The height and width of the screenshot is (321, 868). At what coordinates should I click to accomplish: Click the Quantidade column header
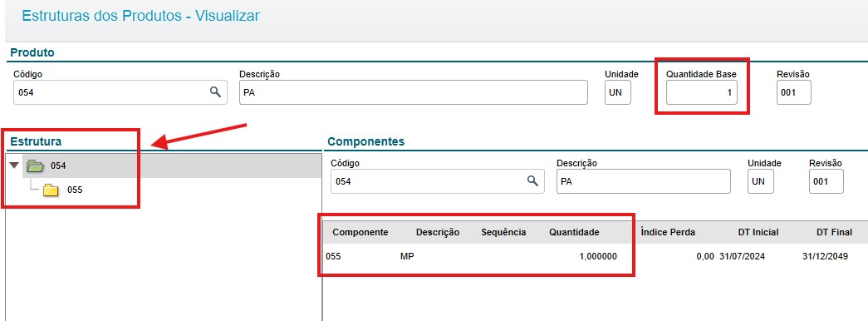pos(574,232)
